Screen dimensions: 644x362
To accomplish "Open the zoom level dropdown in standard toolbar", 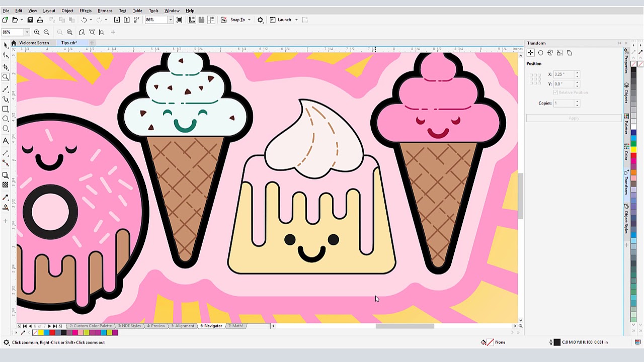I will pos(170,20).
